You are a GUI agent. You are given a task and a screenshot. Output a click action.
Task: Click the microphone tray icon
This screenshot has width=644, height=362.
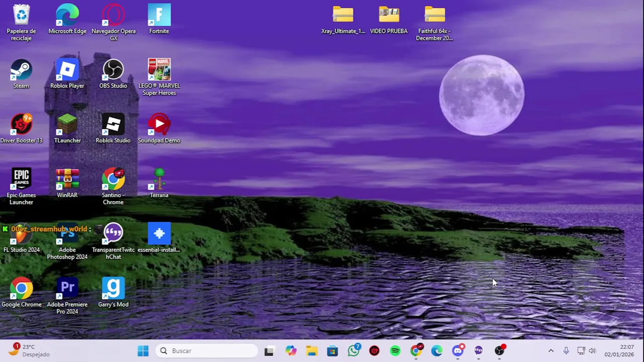tap(566, 351)
